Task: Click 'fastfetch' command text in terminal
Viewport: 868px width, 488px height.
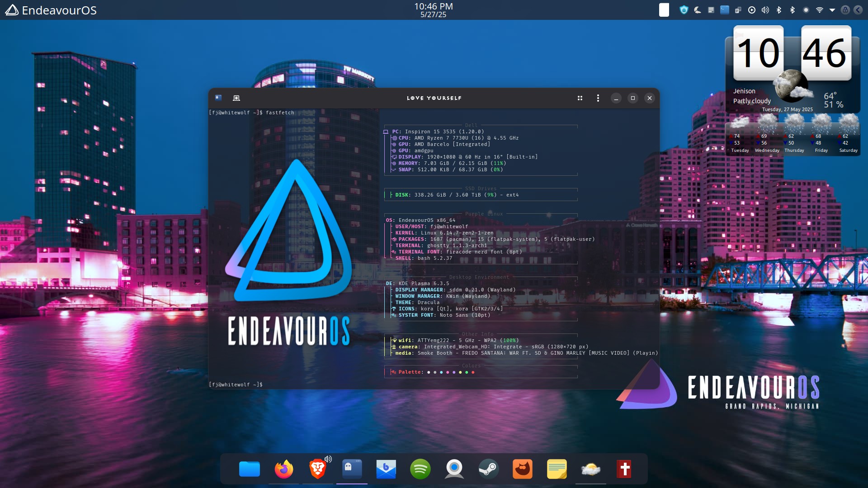Action: click(x=280, y=113)
